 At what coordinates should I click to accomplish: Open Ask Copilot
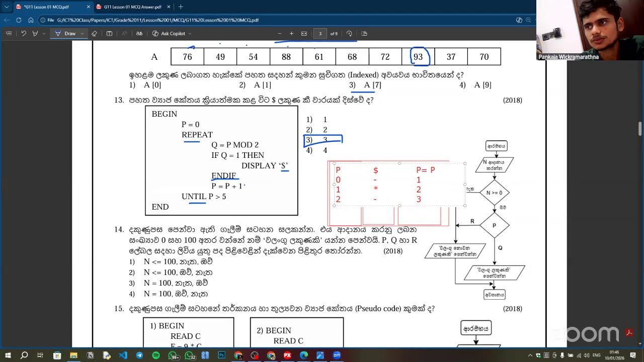point(169,34)
